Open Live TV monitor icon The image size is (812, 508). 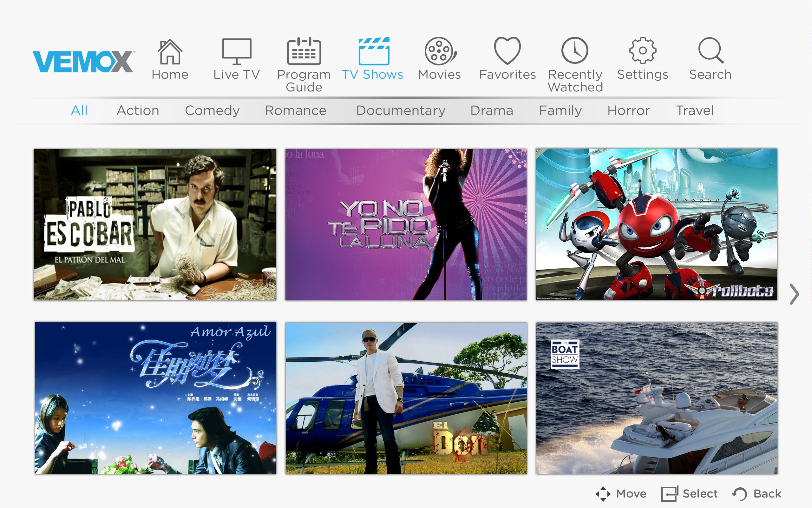coord(237,51)
